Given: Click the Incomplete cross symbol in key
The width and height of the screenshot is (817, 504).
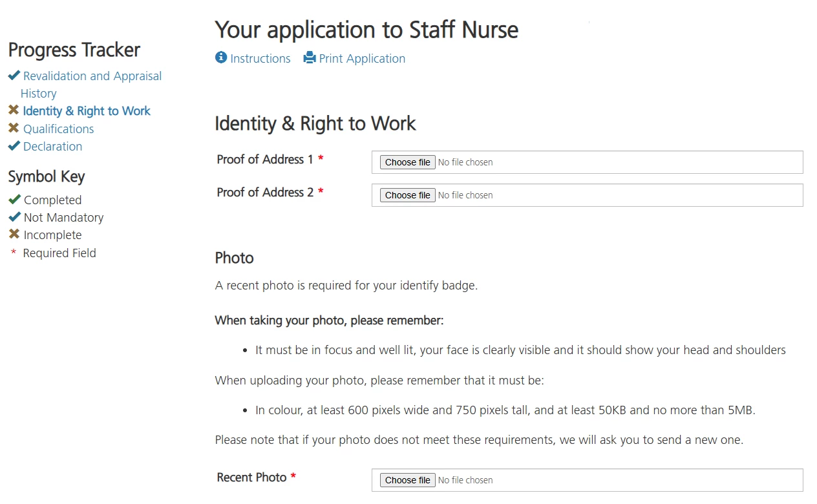Looking at the screenshot, I should [x=14, y=235].
